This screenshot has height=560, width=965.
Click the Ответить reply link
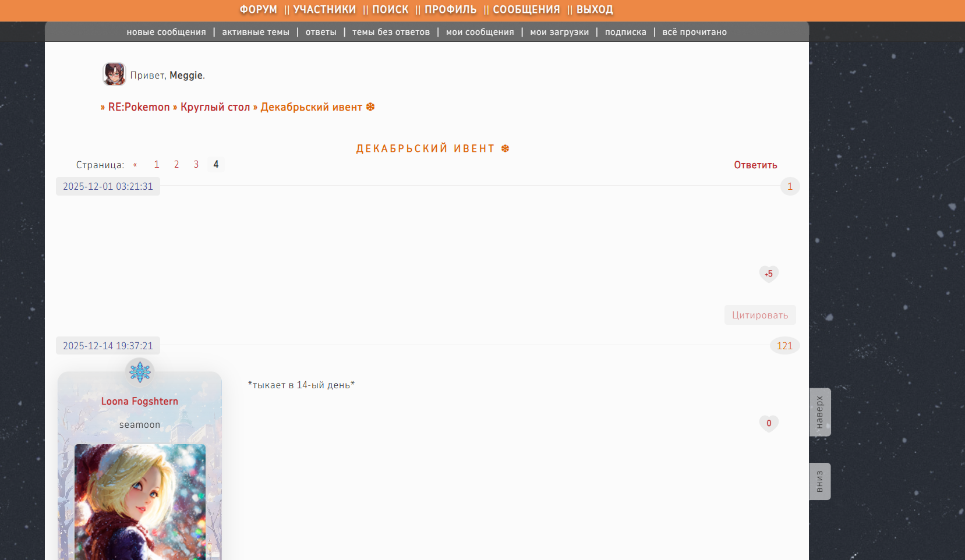tap(755, 165)
